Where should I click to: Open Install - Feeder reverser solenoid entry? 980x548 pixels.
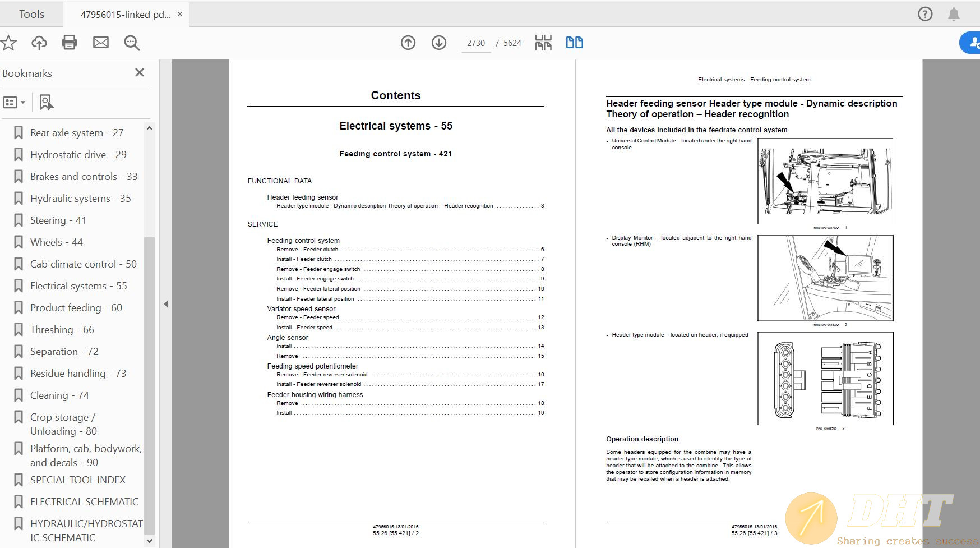pos(410,384)
